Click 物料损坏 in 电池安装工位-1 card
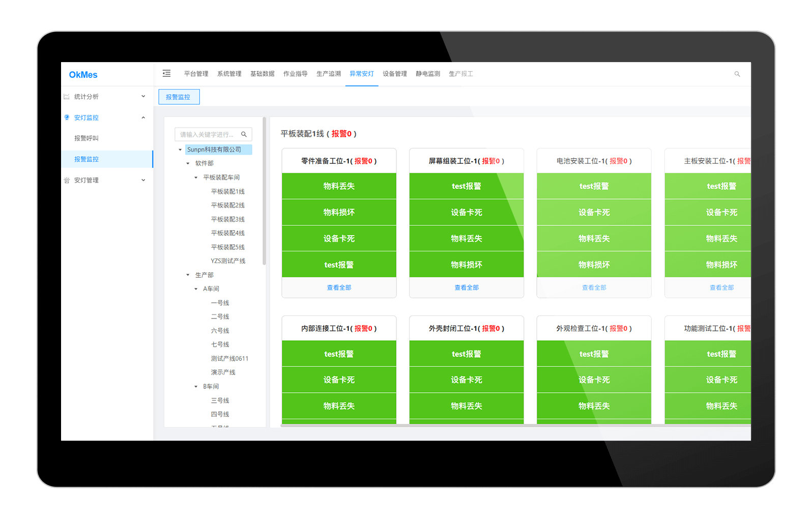Screen dimensions: 812x519 [594, 265]
